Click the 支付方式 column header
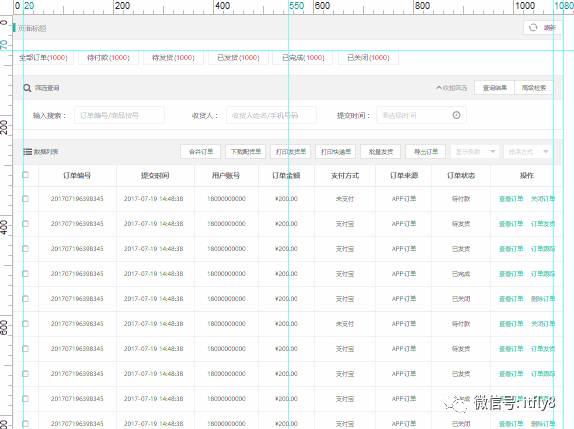The image size is (574, 429). [x=345, y=176]
